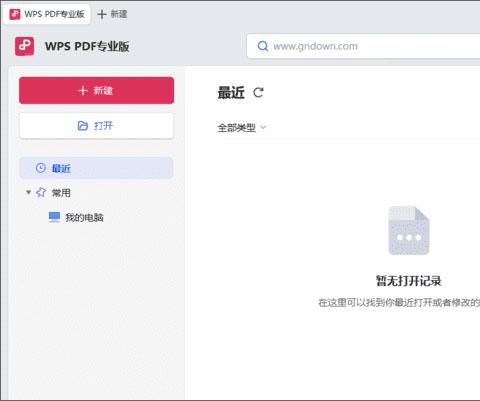Click the empty document placeholder icon
Screen dimensions: 480x401
click(x=409, y=230)
